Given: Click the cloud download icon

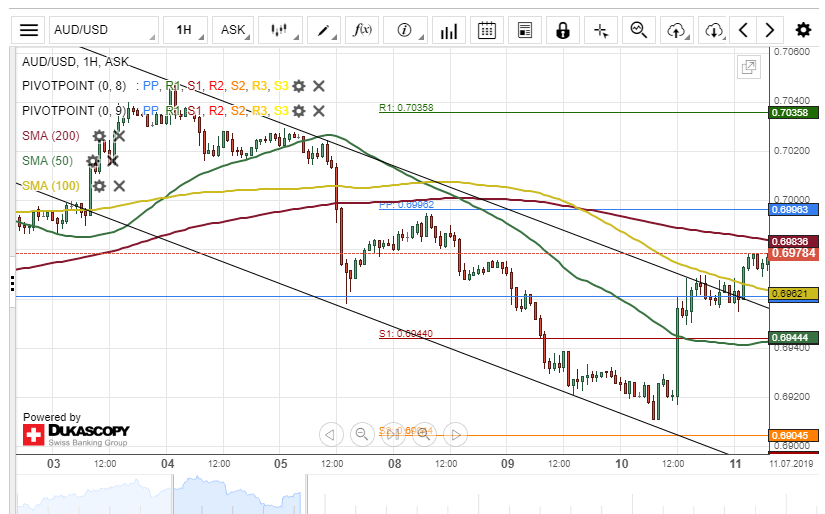Looking at the screenshot, I should pos(714,30).
